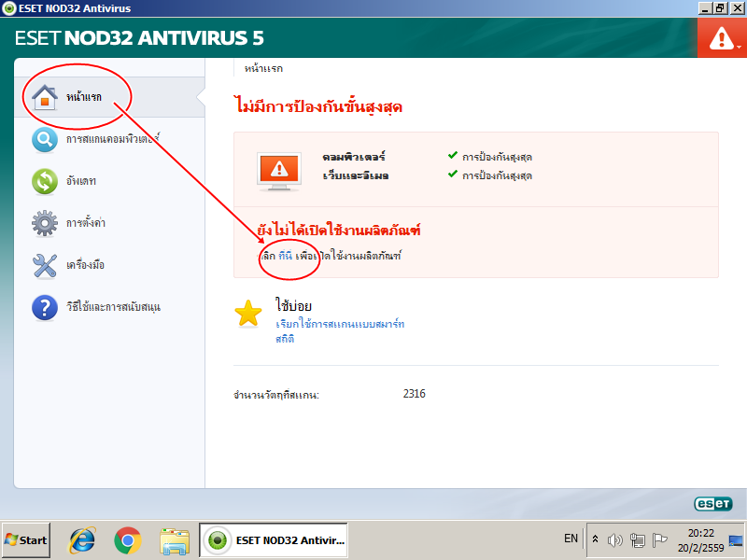Click the green checkmark beside คอมพิวเตอร์ row
Image resolution: width=747 pixels, height=560 pixels.
pyautogui.click(x=453, y=155)
